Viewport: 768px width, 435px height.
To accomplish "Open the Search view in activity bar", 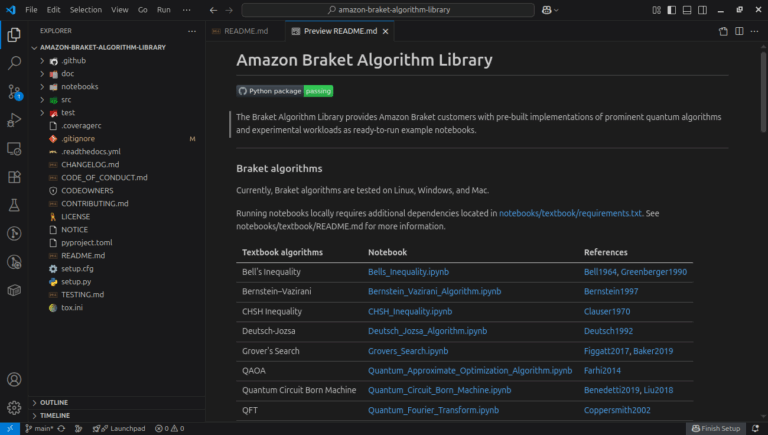I will click(x=14, y=63).
